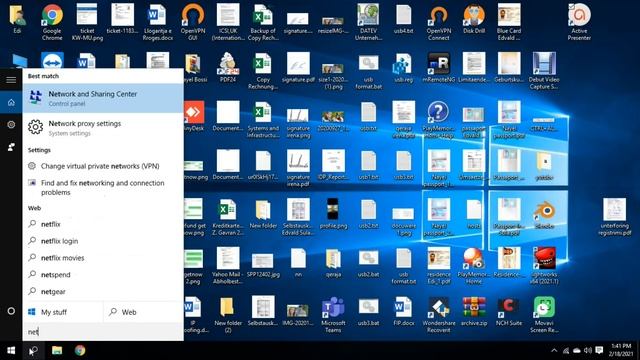Select the mRemoteNG desktop icon
The image size is (640, 360).
[438, 68]
